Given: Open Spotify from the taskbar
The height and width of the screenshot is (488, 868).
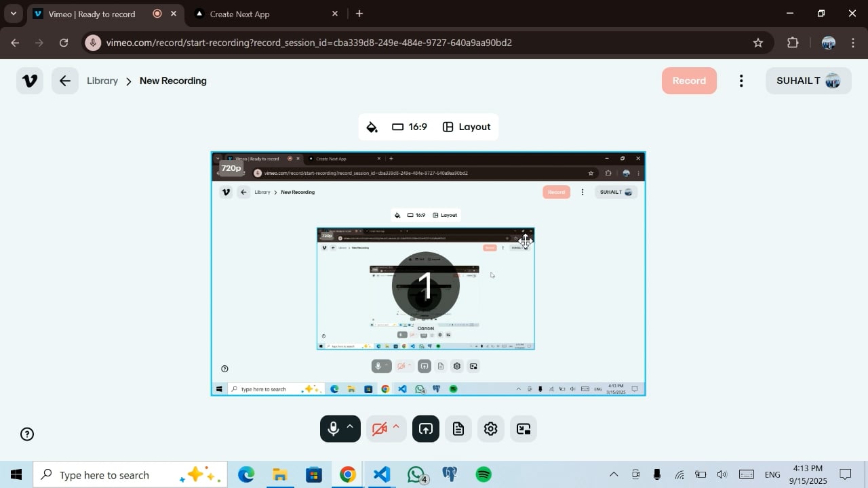Looking at the screenshot, I should (484, 474).
